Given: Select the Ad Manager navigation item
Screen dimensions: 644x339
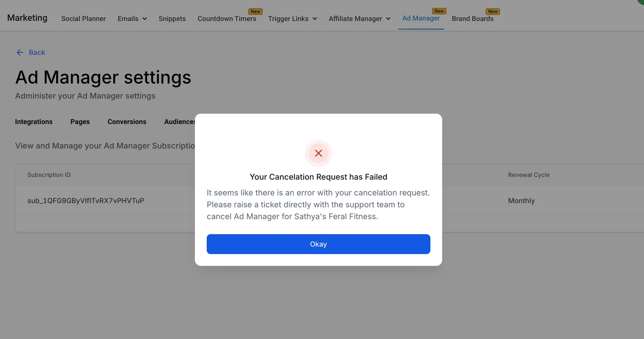Looking at the screenshot, I should pos(421,18).
